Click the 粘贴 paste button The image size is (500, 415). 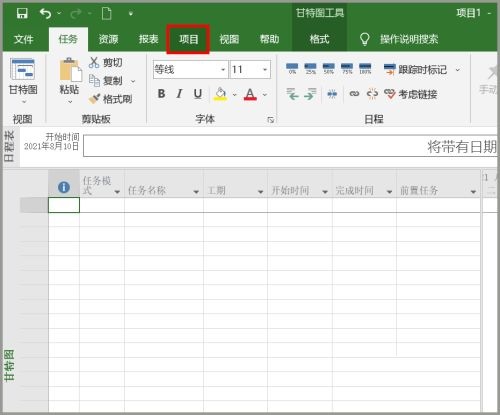tap(70, 80)
